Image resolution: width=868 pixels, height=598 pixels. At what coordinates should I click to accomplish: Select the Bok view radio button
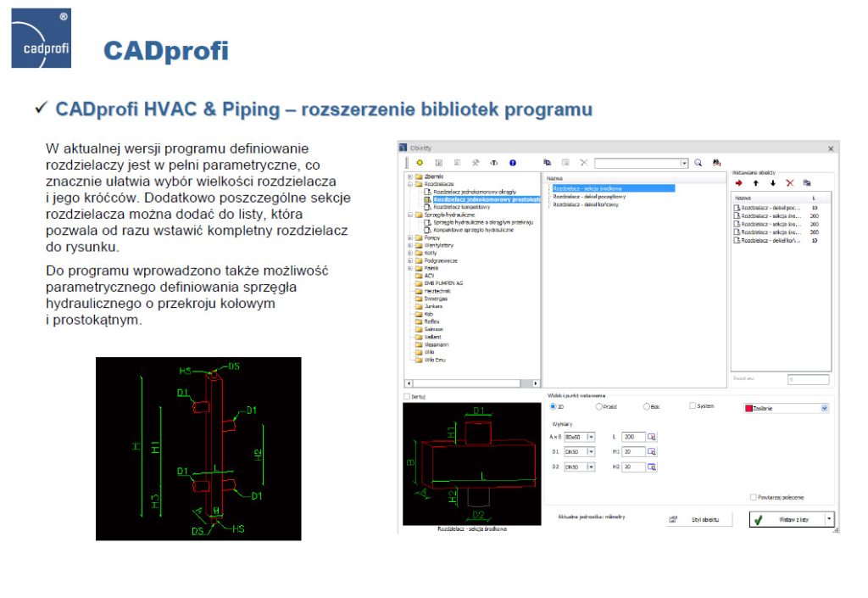point(647,407)
